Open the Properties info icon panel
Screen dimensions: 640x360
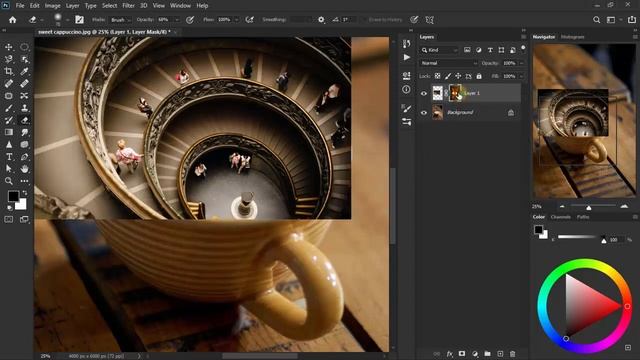tap(407, 89)
